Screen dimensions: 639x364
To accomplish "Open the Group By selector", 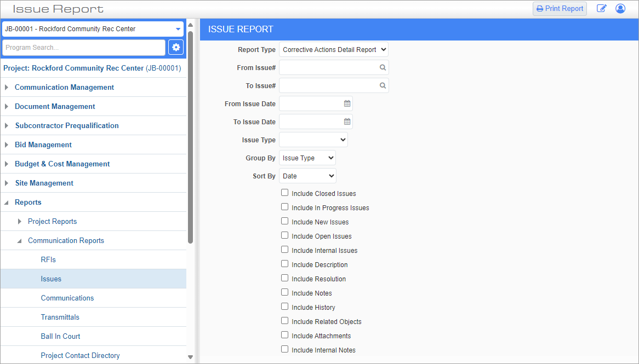I will click(x=307, y=158).
